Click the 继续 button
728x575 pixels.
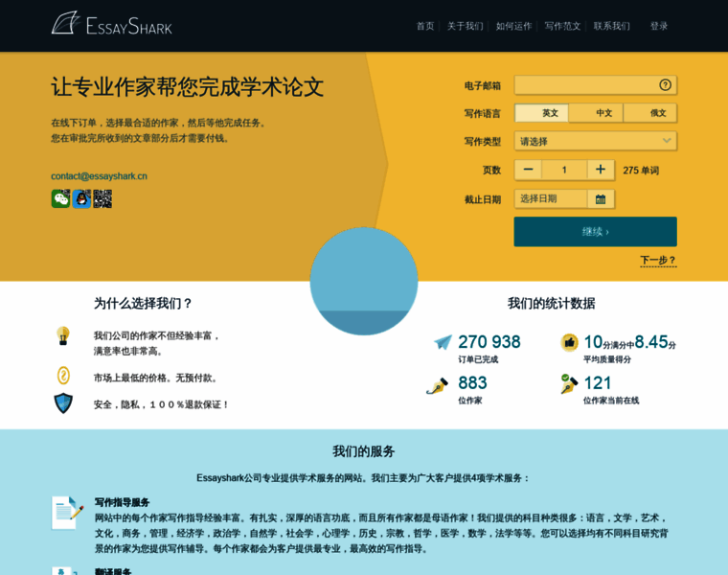595,231
